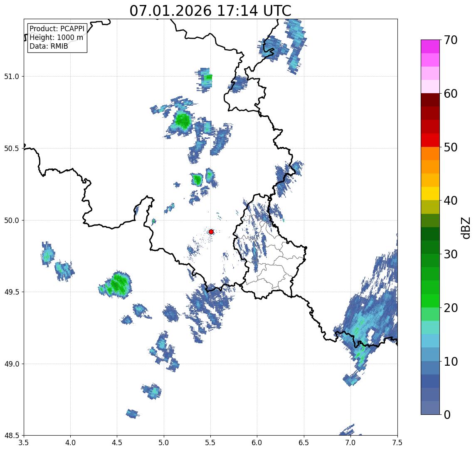This screenshot has width=476, height=451.
Task: Click the 49.5 latitude axis label
Action: pyautogui.click(x=12, y=292)
